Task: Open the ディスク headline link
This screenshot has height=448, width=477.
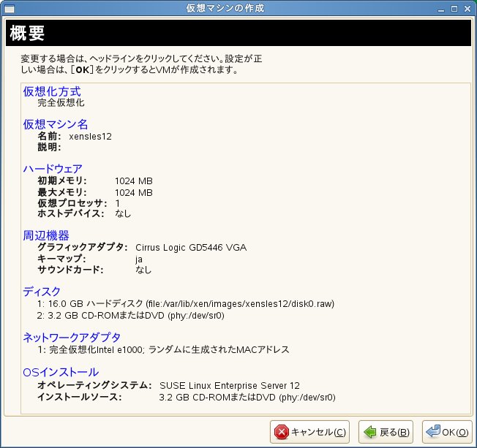Action: coord(42,292)
